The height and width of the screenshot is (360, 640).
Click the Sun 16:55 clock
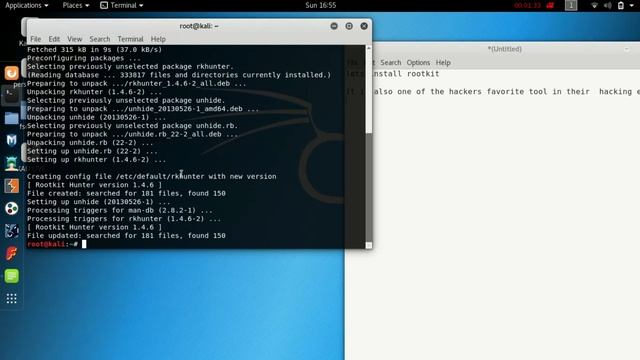tap(321, 5)
